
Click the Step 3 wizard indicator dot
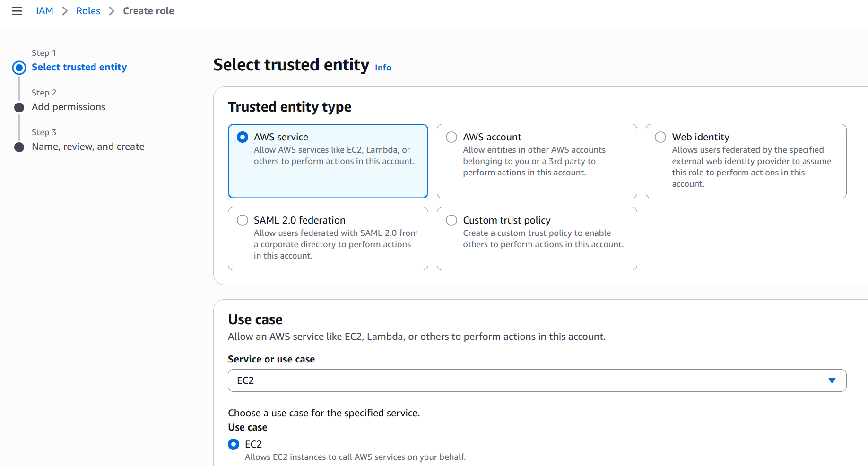[19, 147]
